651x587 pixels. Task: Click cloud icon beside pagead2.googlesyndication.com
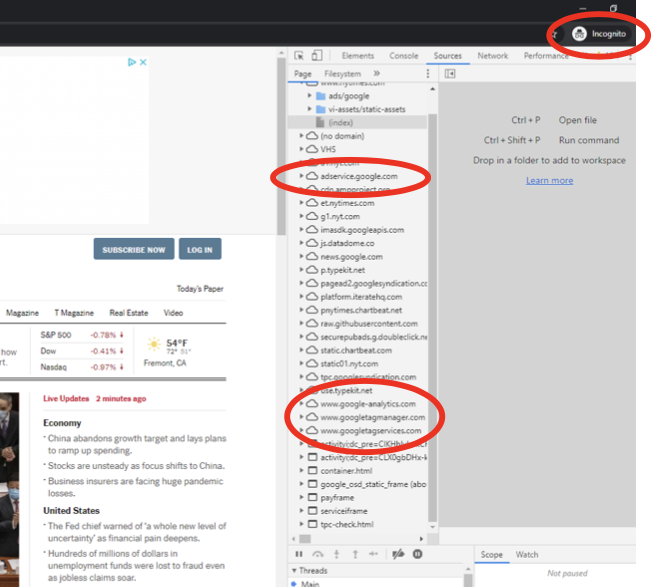[312, 283]
